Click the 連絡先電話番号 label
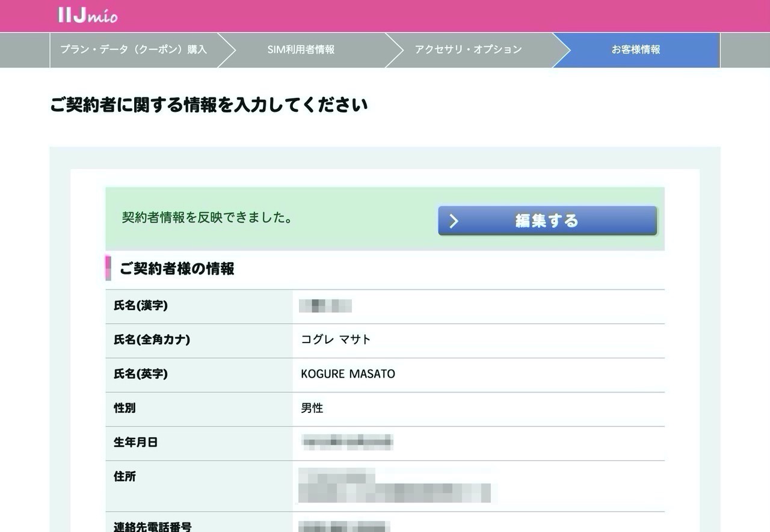 [153, 527]
